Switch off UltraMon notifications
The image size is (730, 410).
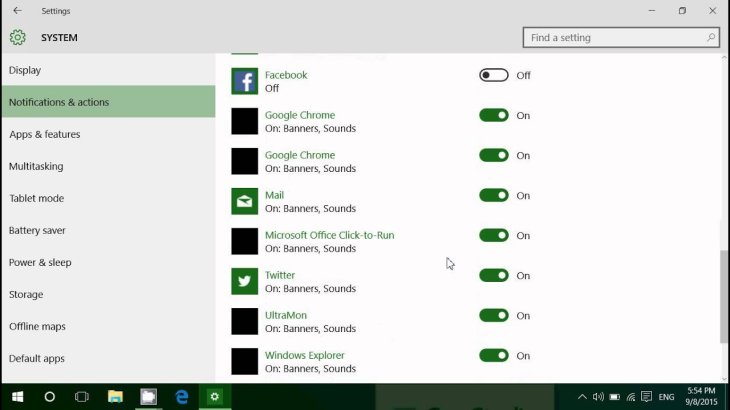pos(493,316)
